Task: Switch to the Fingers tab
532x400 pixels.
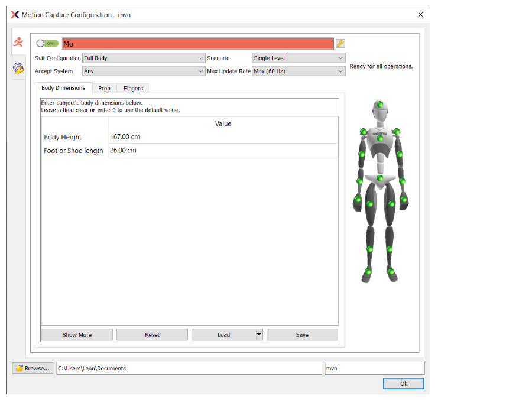Action: tap(133, 88)
